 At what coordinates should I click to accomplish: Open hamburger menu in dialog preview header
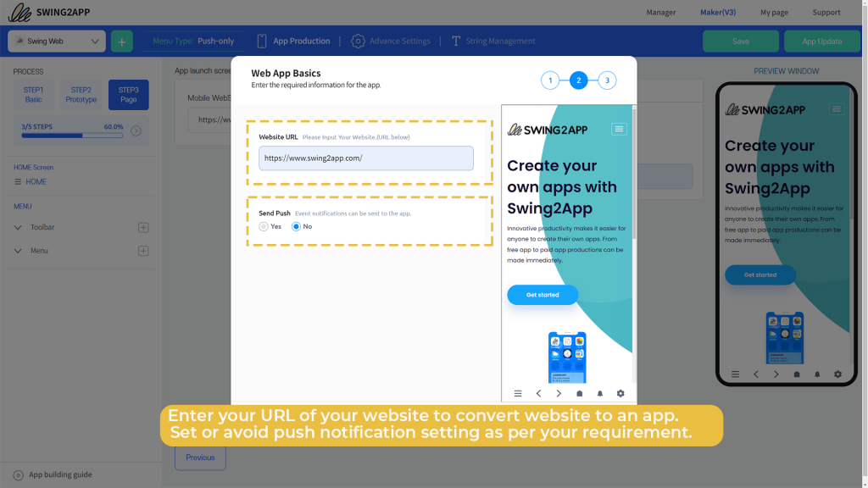(619, 130)
